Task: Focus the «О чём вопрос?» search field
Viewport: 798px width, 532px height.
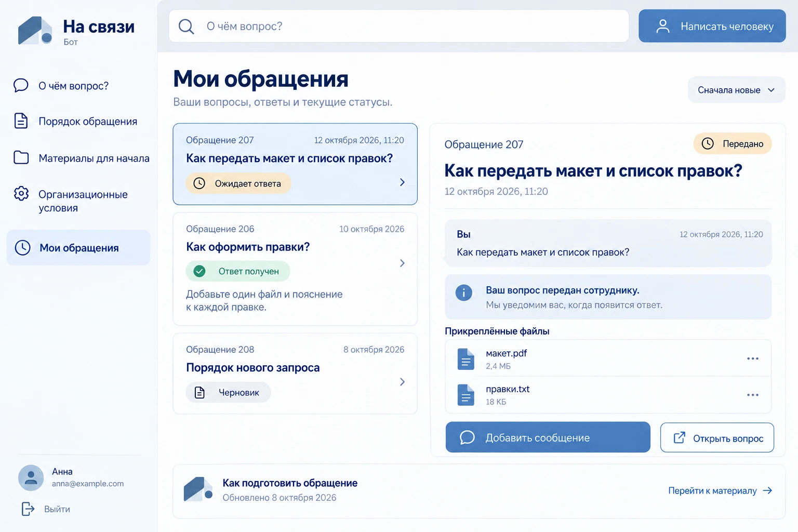Action: (x=399, y=26)
